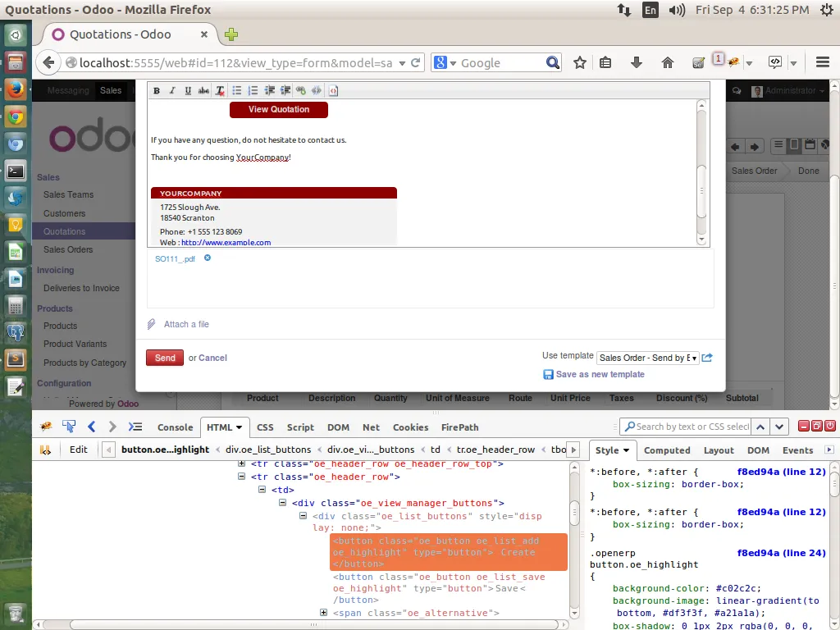
Task: Open the Use template dropdown
Action: (x=648, y=358)
